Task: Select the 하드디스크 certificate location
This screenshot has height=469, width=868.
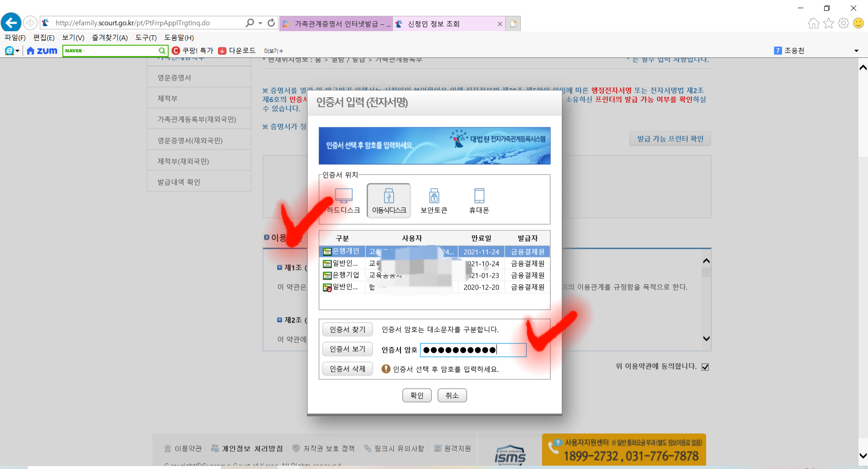Action: (344, 201)
